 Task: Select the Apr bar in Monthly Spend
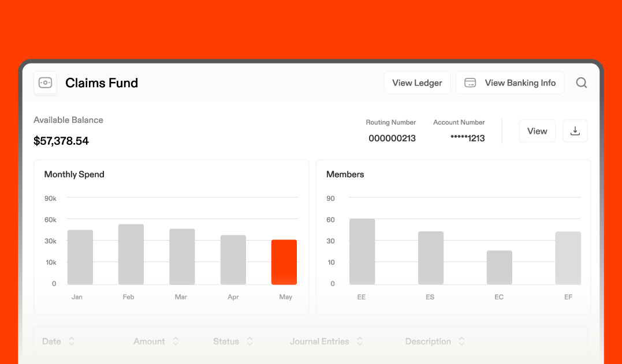tap(233, 260)
